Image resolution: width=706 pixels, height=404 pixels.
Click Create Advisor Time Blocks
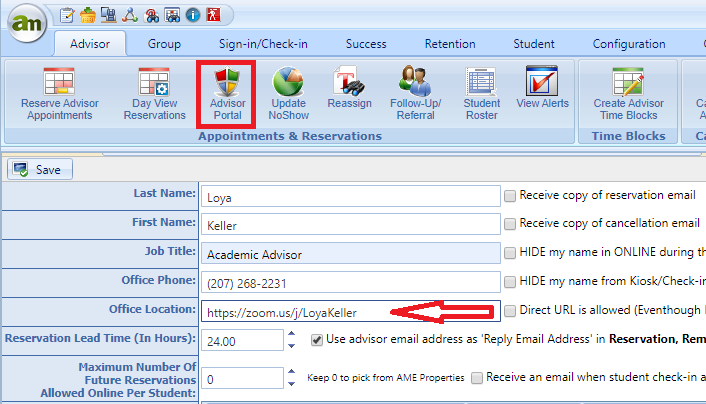(628, 94)
